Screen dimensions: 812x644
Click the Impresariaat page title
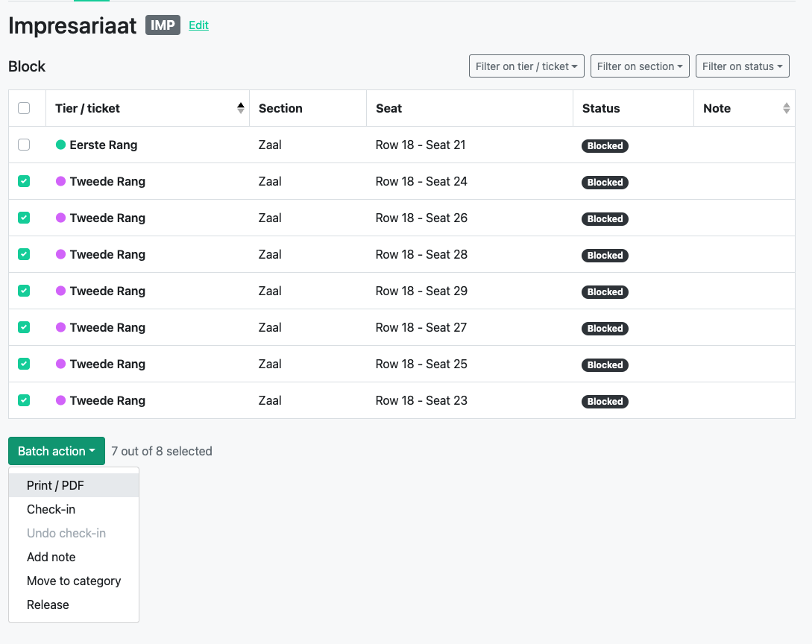(72, 25)
